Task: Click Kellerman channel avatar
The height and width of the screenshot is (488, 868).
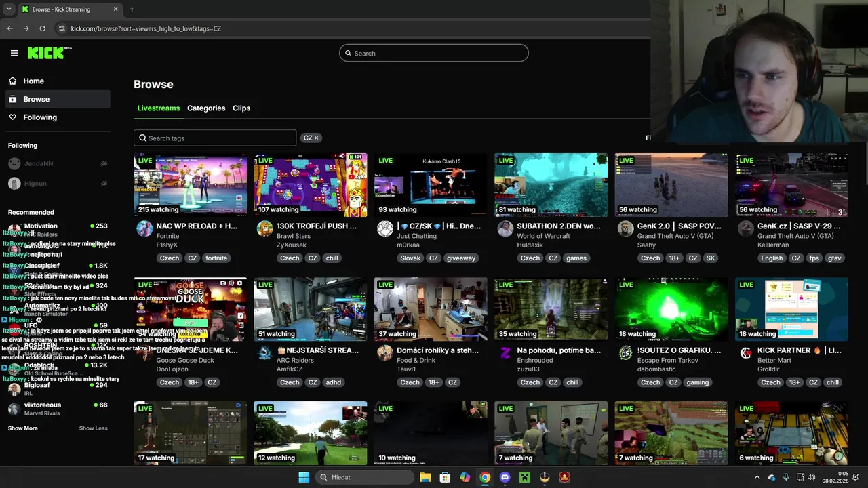Action: click(x=745, y=228)
